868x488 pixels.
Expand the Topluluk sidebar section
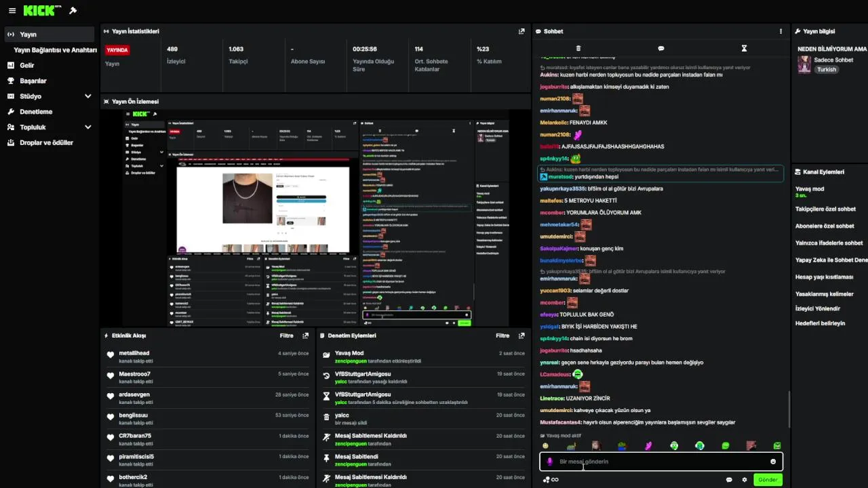coord(87,127)
